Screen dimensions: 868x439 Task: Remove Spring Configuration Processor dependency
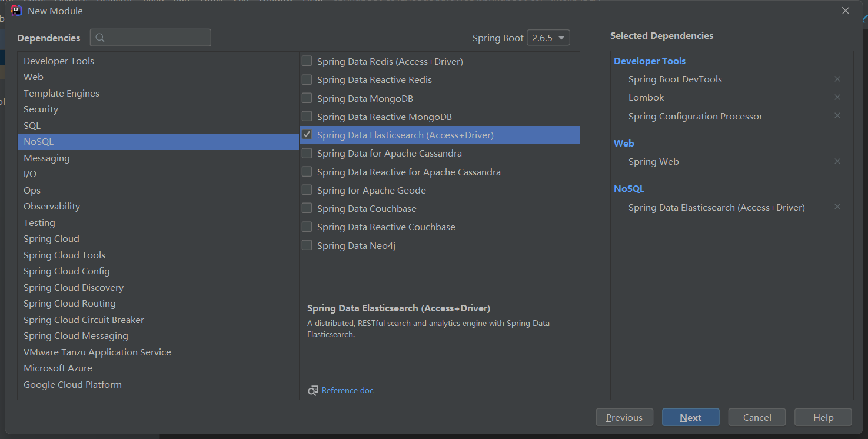coord(837,115)
